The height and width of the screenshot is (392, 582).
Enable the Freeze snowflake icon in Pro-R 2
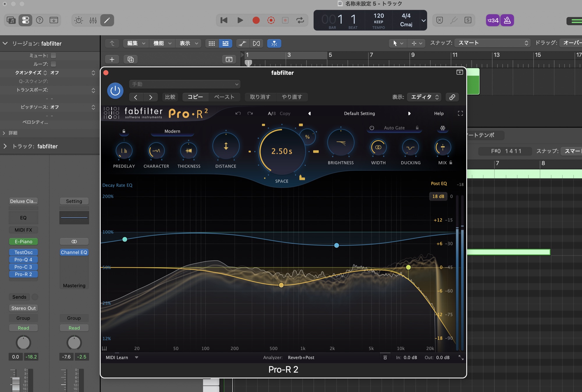pos(443,128)
